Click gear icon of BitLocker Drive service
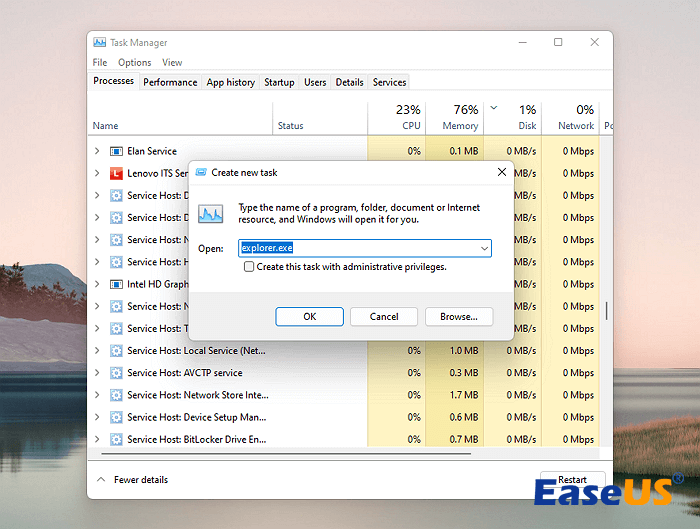The height and width of the screenshot is (529, 700). (116, 439)
